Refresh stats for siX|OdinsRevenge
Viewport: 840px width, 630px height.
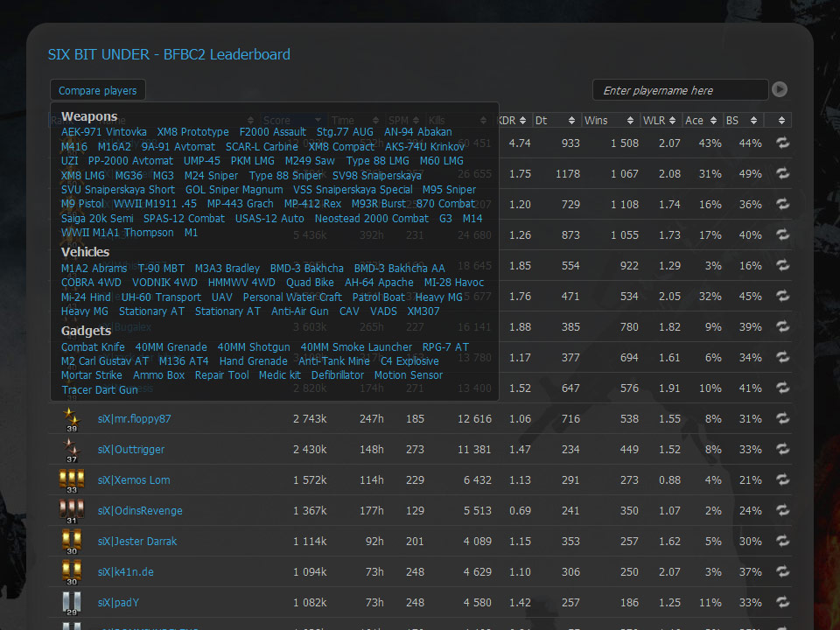pos(782,510)
